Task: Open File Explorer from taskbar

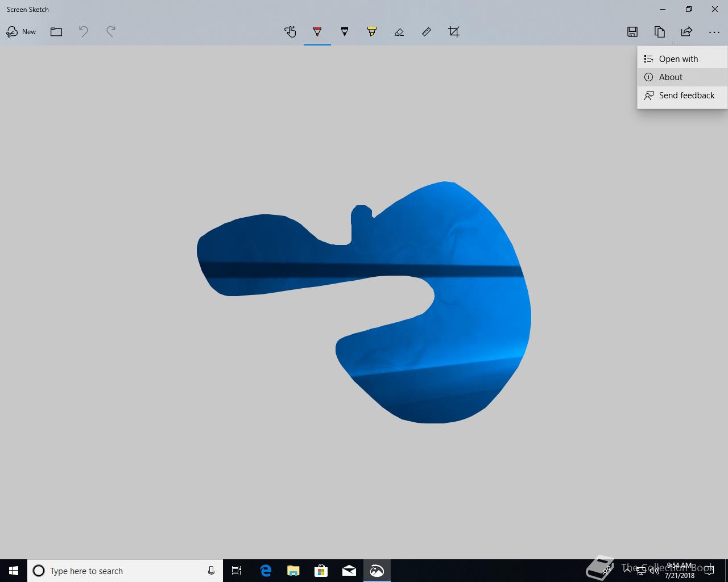Action: pyautogui.click(x=293, y=571)
